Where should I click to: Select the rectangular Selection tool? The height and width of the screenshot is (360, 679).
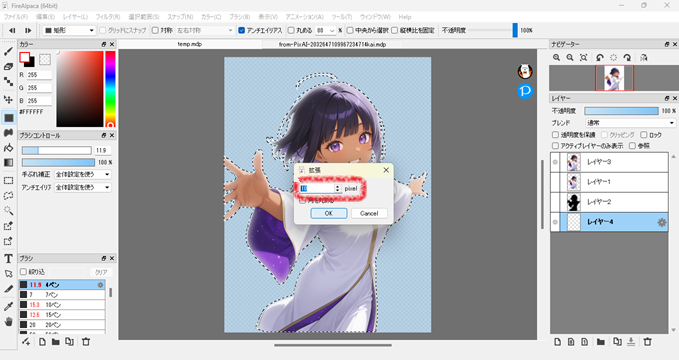point(8,181)
